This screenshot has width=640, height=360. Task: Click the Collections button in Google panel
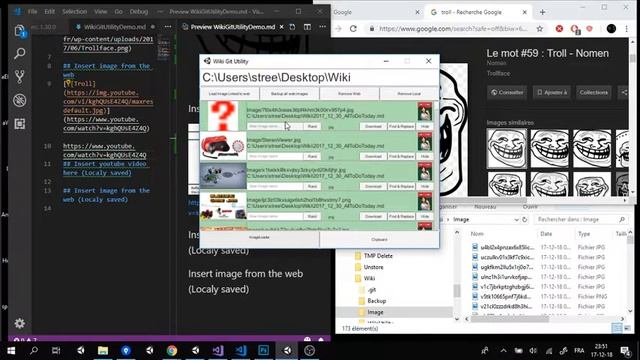pos(593,92)
